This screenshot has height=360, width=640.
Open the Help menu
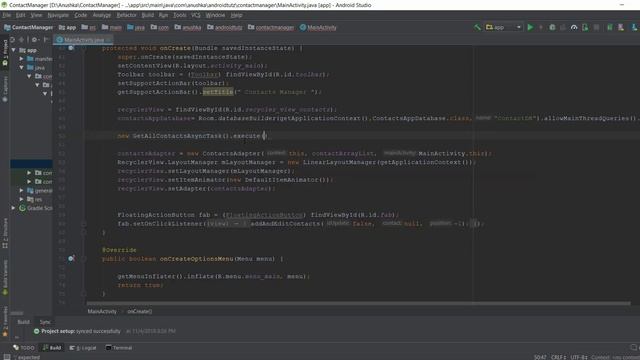(x=237, y=15)
